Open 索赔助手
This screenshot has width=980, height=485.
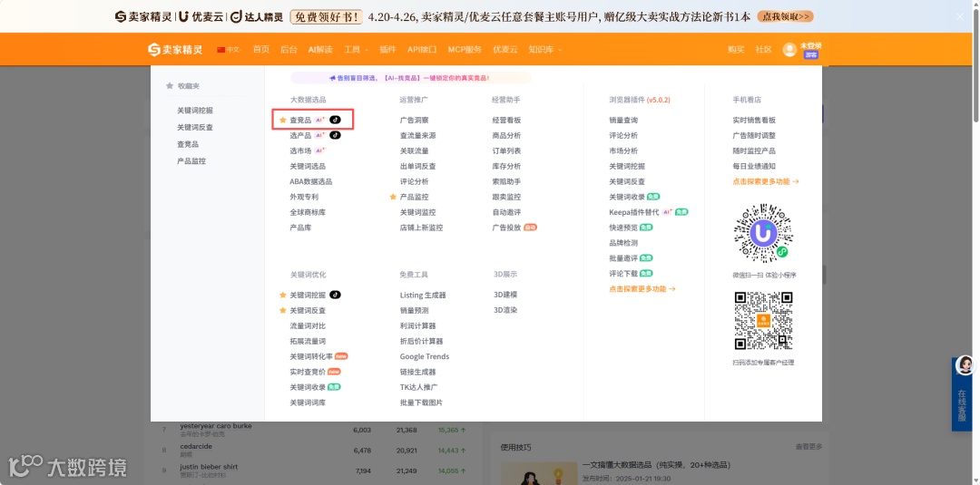[506, 181]
